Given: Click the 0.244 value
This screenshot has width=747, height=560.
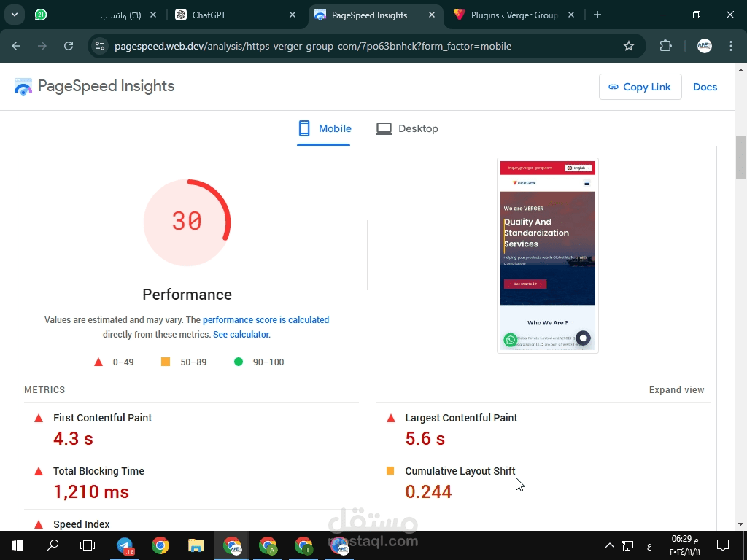Looking at the screenshot, I should point(428,492).
